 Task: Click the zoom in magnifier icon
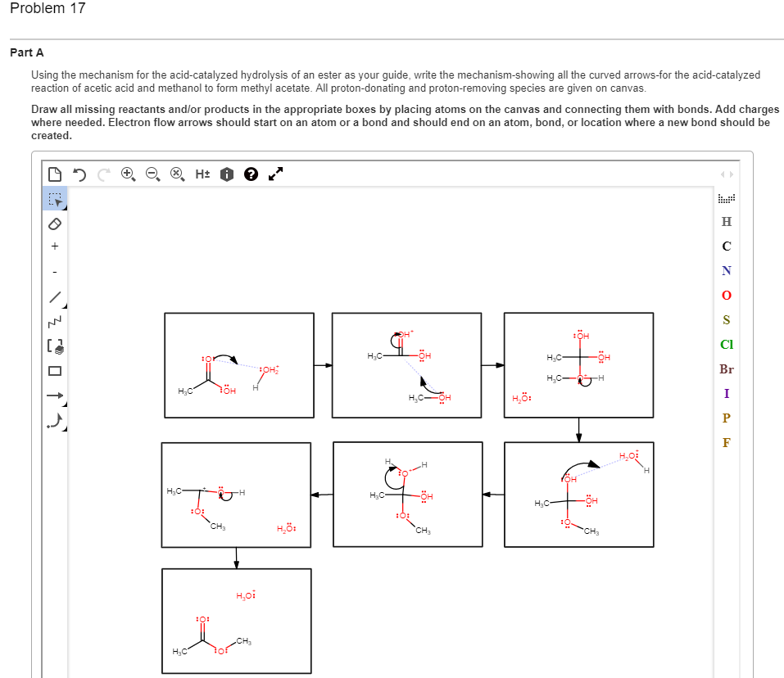127,174
